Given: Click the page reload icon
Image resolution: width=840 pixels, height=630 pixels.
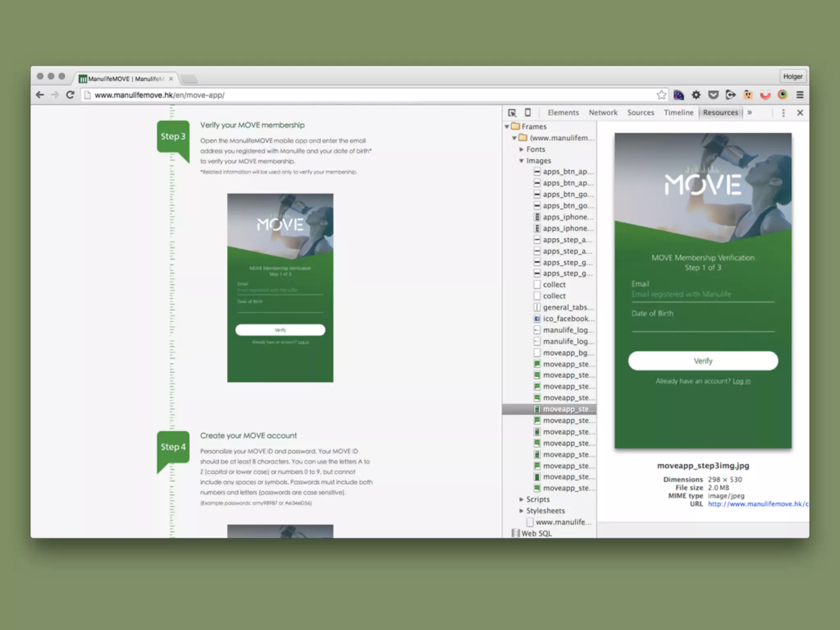Looking at the screenshot, I should coord(70,95).
